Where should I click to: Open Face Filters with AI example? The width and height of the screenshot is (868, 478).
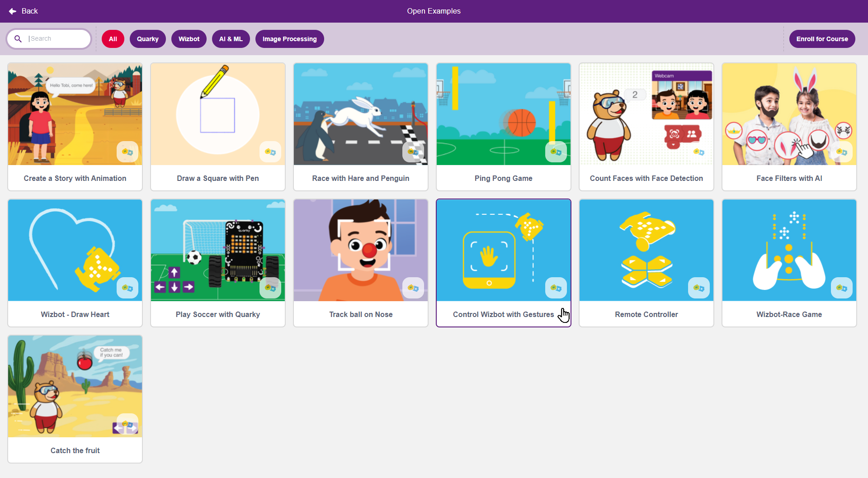pos(789,127)
